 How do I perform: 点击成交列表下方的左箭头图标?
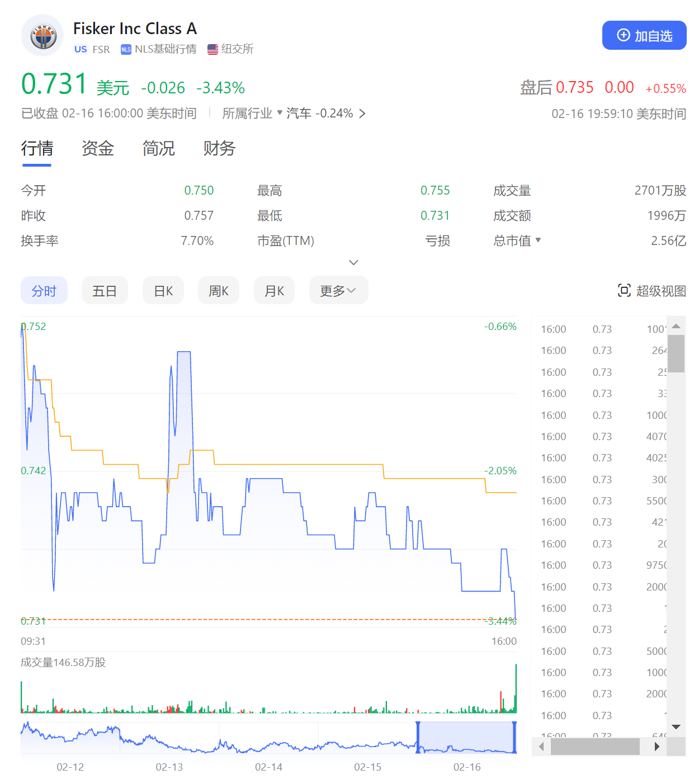click(541, 746)
